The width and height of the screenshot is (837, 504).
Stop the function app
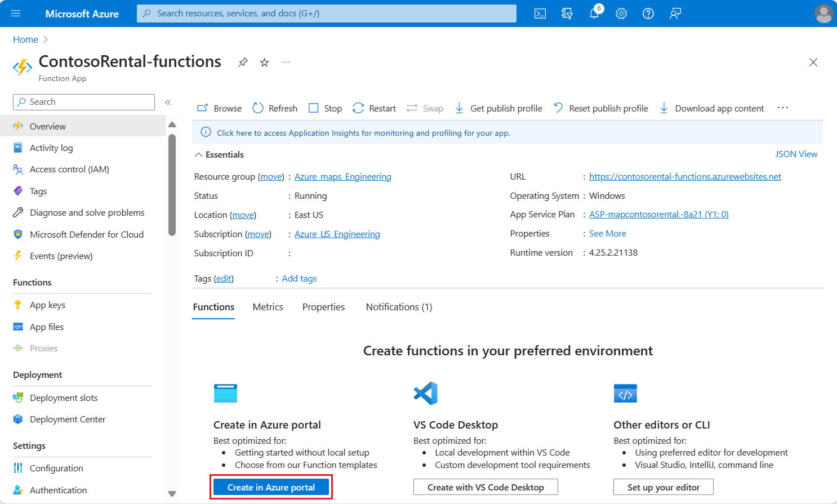tap(326, 108)
